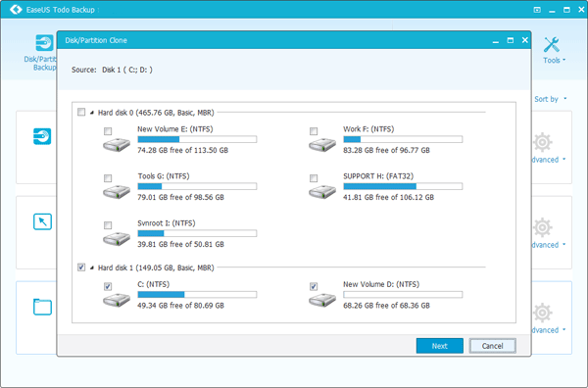Screen dimensions: 588x388
Task: Click drive icon for New Volume D:
Action: click(322, 300)
